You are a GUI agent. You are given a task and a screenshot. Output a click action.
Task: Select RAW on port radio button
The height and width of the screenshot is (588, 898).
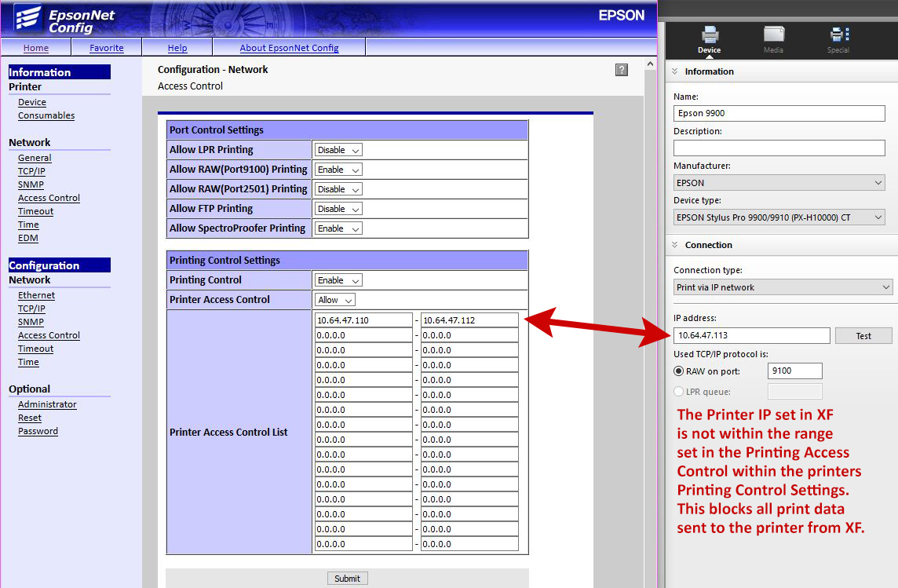tap(679, 371)
